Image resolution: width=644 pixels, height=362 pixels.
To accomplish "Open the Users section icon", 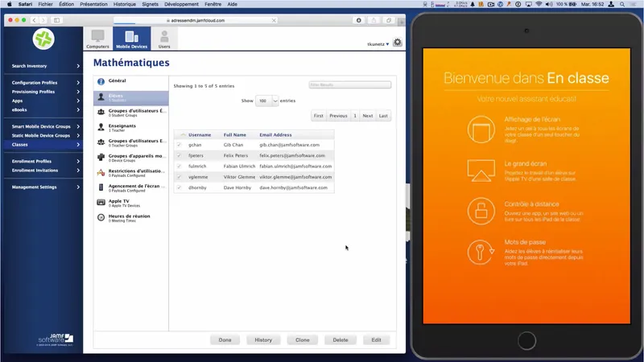I will 164,39.
